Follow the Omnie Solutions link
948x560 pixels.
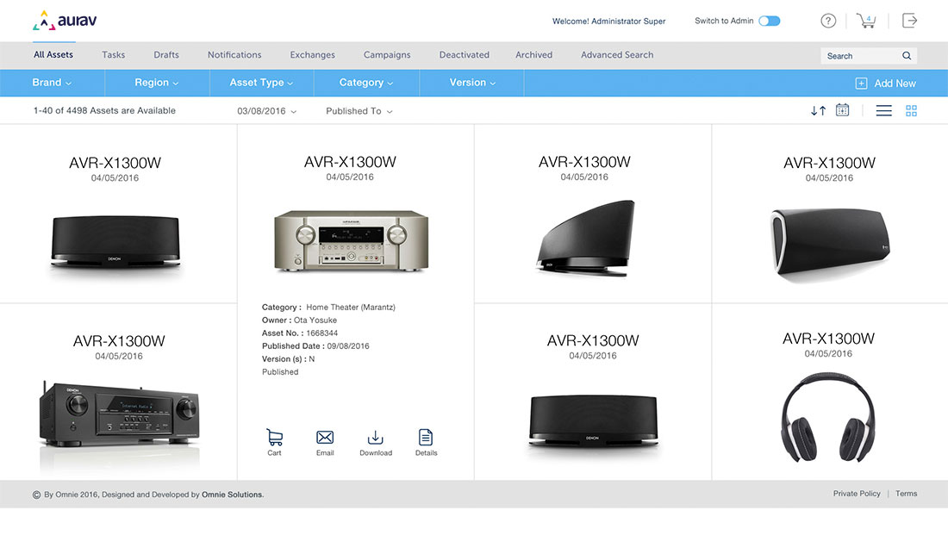point(233,495)
